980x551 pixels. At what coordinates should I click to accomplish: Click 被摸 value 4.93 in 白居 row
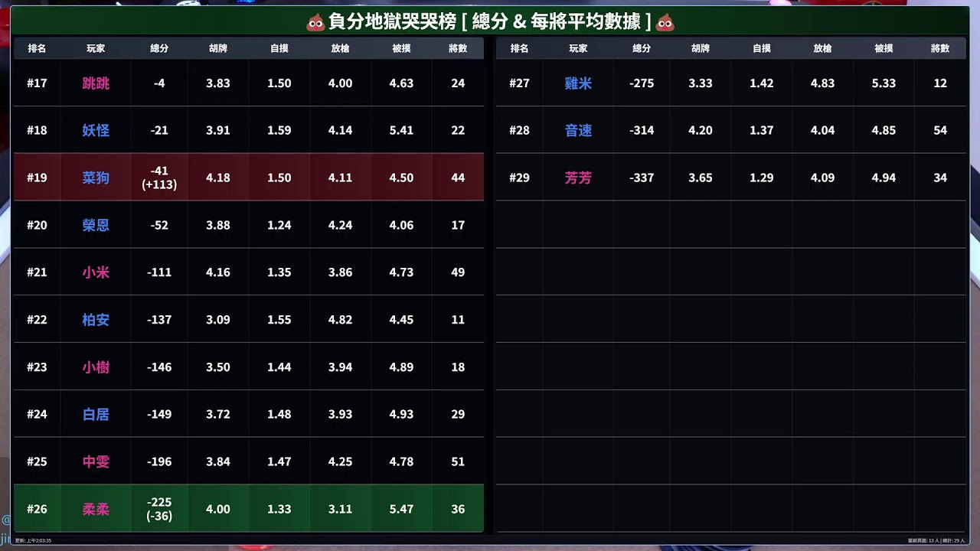[x=401, y=414]
